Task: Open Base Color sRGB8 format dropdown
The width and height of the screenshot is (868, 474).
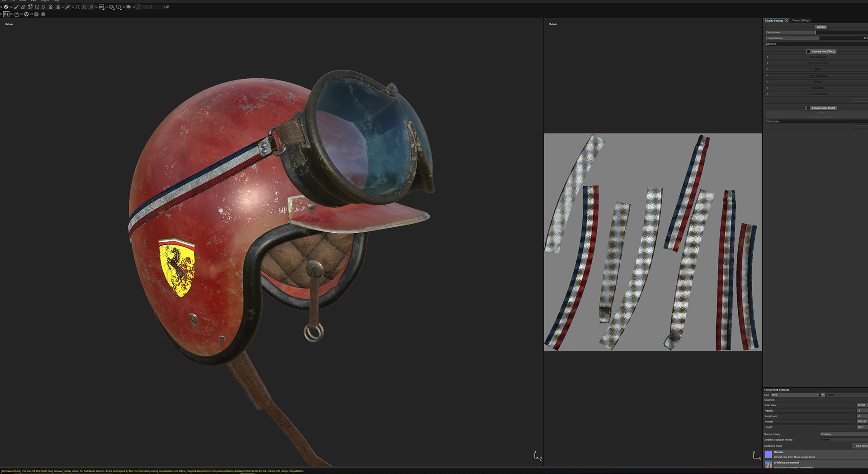Action: pyautogui.click(x=862, y=405)
